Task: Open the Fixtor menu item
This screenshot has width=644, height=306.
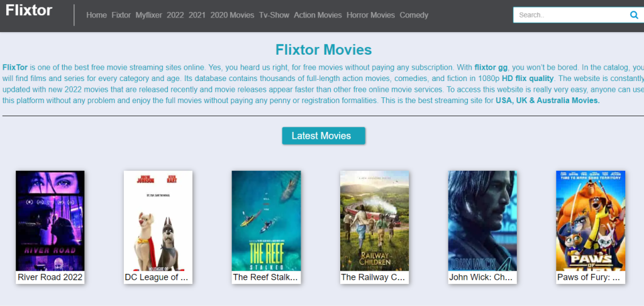Action: coord(121,15)
